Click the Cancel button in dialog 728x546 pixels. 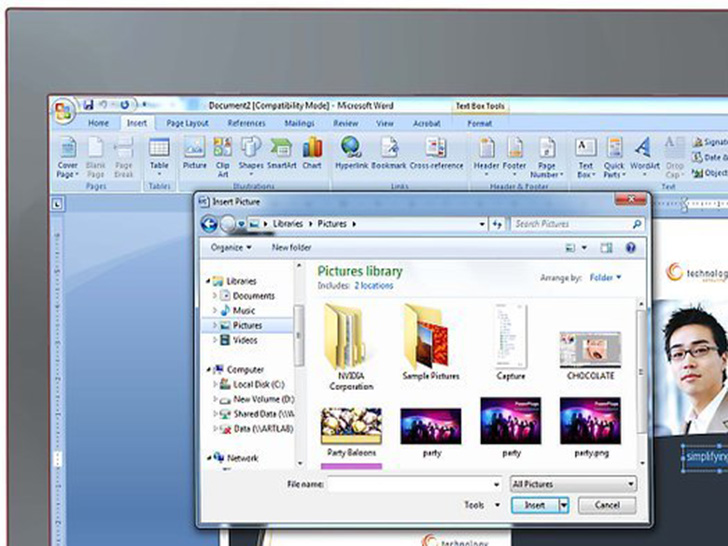coord(606,505)
